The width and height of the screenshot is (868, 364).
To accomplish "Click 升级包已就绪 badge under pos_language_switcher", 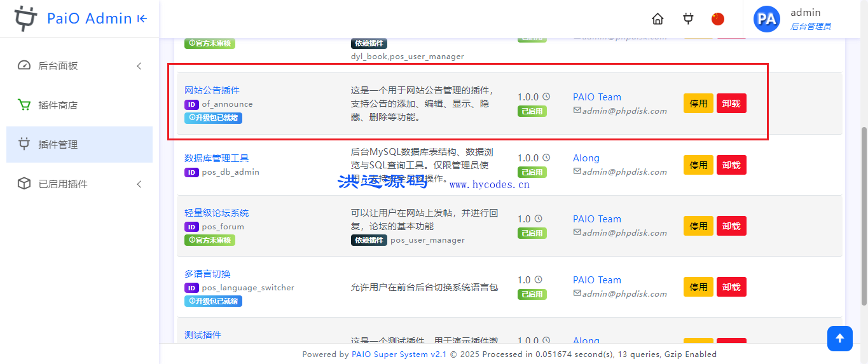I will (213, 301).
